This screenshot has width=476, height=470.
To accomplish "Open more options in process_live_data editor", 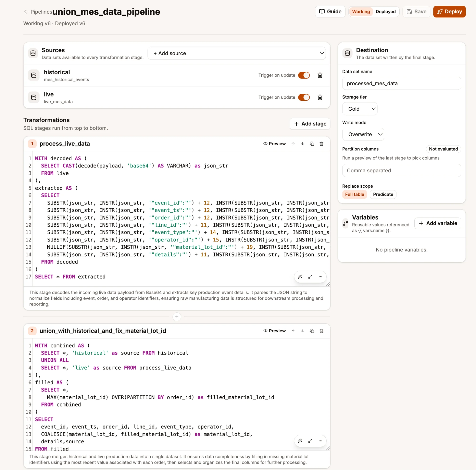I will coord(320,277).
